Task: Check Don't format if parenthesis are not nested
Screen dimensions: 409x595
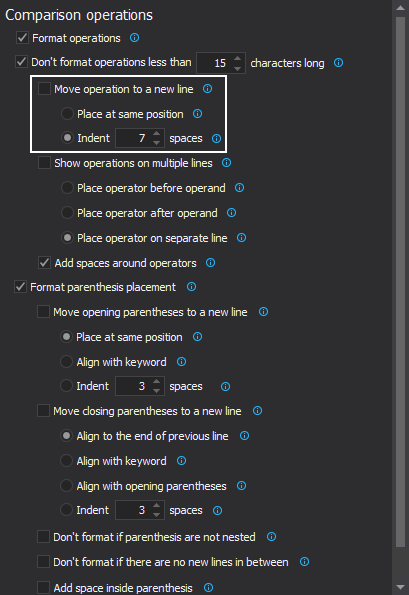Action: point(43,537)
